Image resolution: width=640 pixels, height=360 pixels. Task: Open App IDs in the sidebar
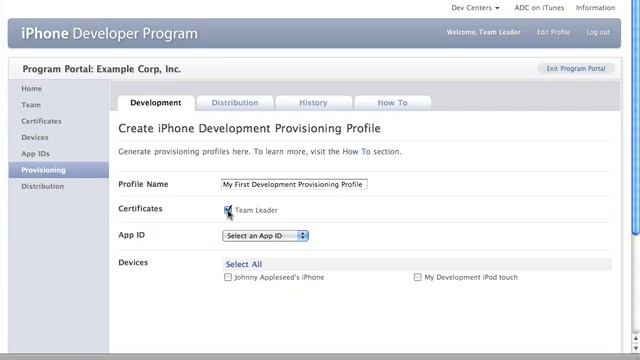pos(36,154)
